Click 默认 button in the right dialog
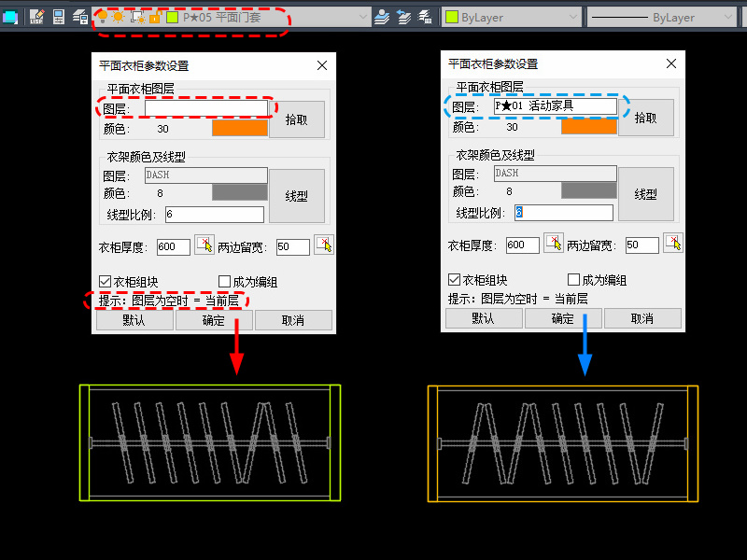The width and height of the screenshot is (747, 560). 484,318
